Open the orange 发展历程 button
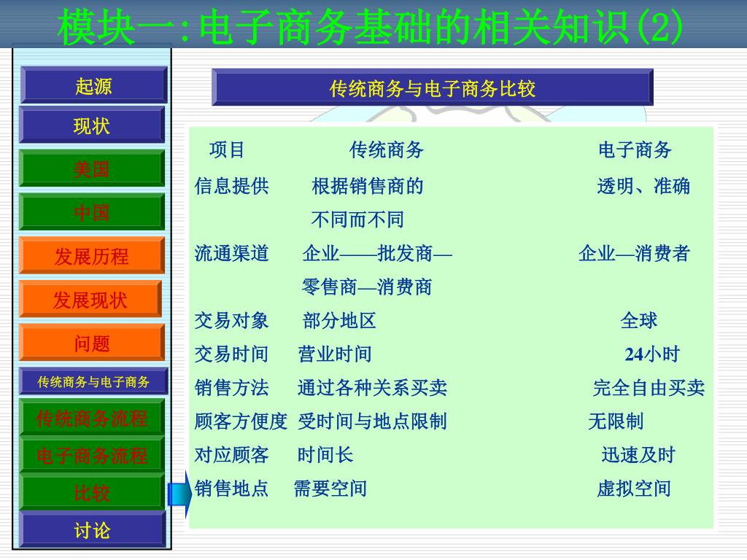 click(92, 256)
